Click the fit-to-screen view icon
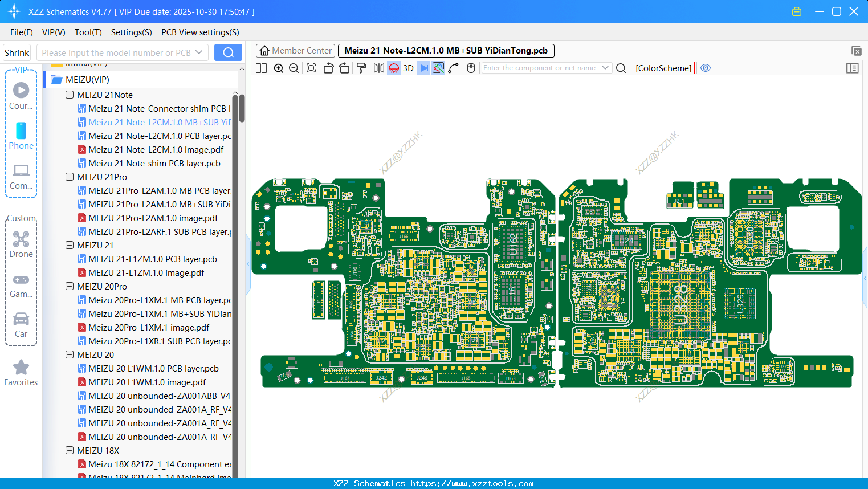 click(x=311, y=68)
